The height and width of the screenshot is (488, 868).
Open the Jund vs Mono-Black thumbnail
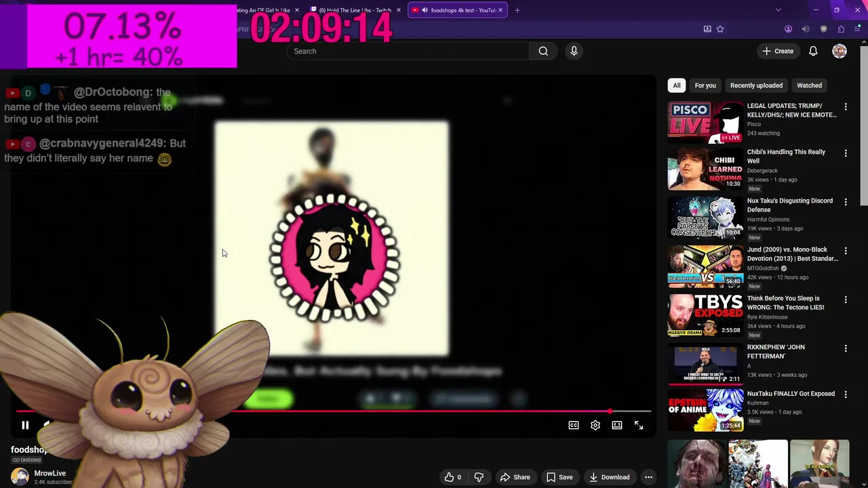point(705,266)
